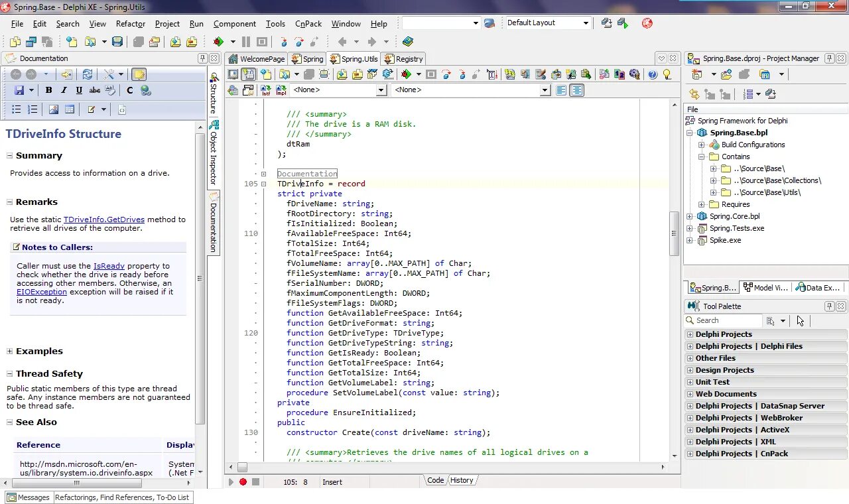Switch to the Registry editor tab

[x=403, y=59]
